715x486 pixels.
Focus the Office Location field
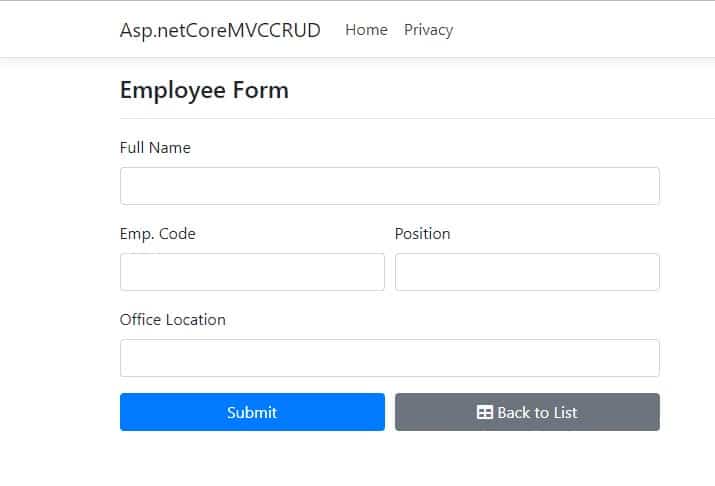click(389, 358)
